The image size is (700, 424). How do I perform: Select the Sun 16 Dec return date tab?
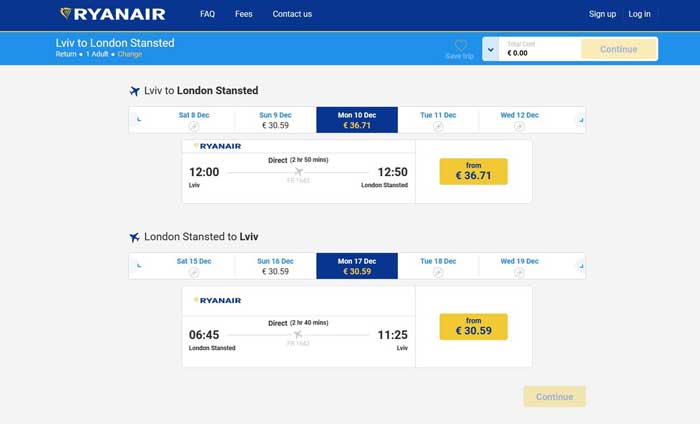tap(275, 266)
